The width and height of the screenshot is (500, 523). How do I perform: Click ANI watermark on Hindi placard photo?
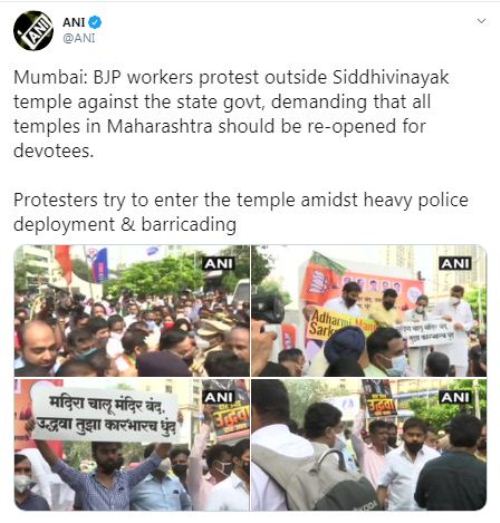click(x=220, y=397)
